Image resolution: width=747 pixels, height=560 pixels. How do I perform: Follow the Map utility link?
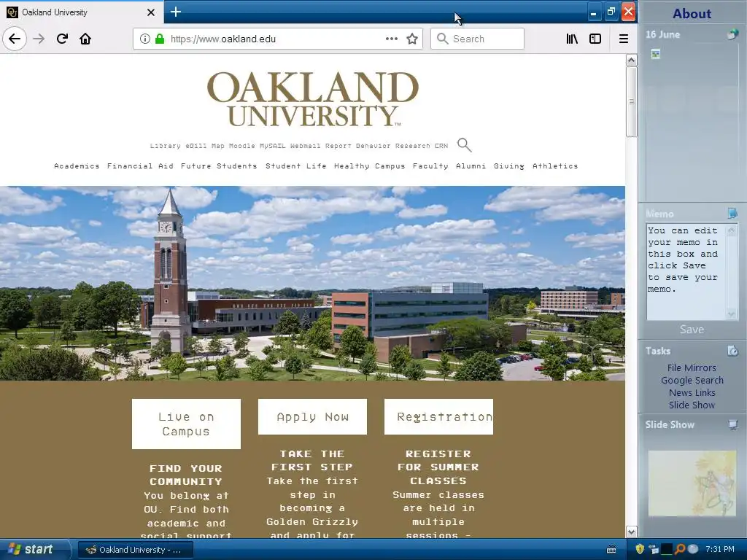pyautogui.click(x=217, y=146)
